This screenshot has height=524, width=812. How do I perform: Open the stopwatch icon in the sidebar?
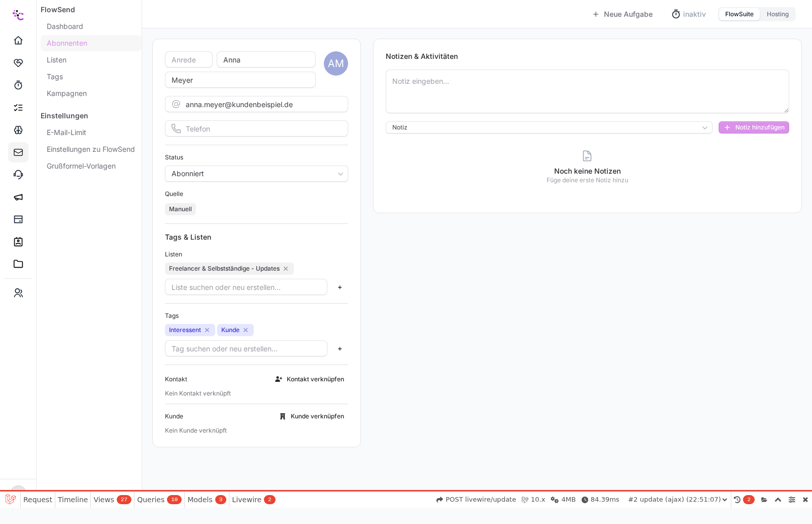(18, 85)
